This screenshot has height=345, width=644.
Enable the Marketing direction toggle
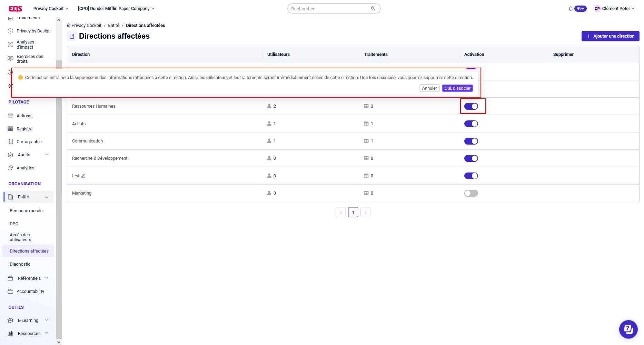[x=471, y=193]
